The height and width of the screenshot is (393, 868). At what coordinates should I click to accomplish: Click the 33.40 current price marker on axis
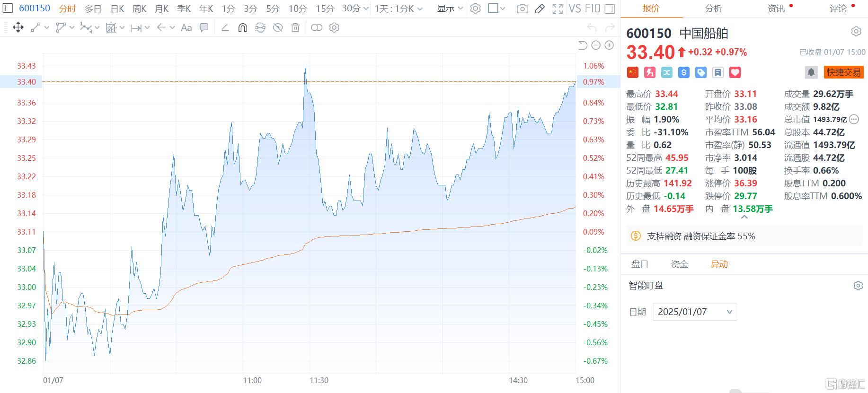(x=27, y=82)
